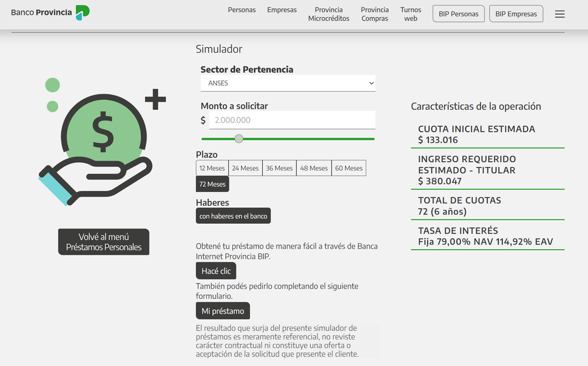Viewport: 588px width, 366px height.
Task: Deselect the 72 Meses term
Action: (x=212, y=184)
